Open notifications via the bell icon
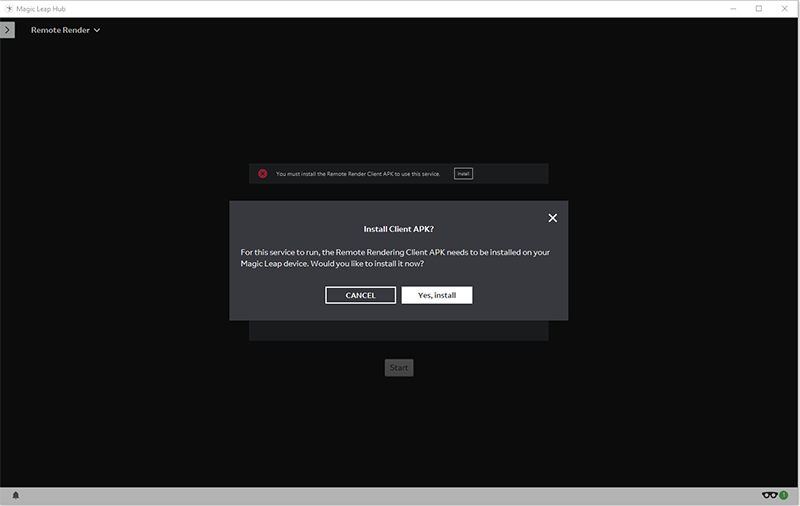The height and width of the screenshot is (506, 800). pyautogui.click(x=15, y=495)
